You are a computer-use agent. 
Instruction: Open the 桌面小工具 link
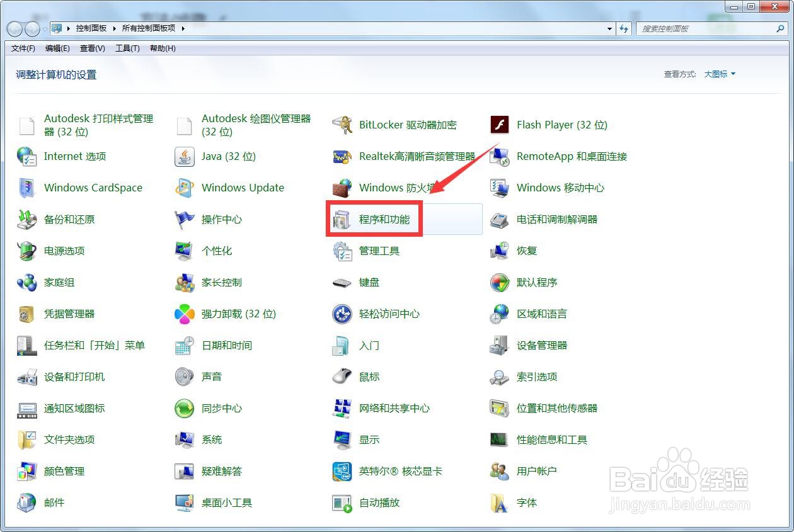tap(227, 502)
